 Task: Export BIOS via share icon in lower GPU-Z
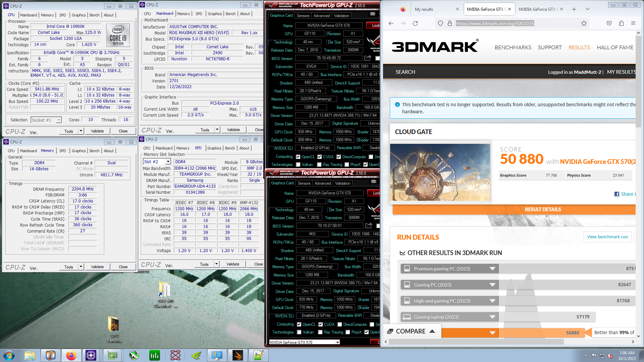pos(369,226)
